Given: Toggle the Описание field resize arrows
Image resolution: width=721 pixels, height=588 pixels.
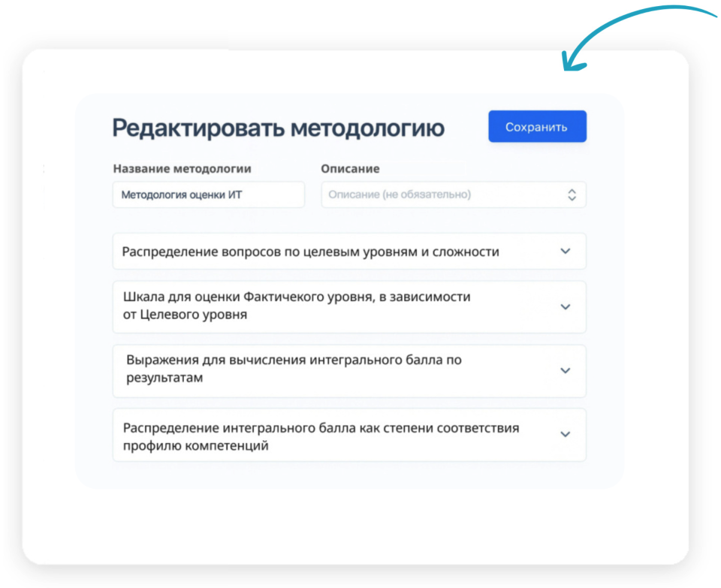Looking at the screenshot, I should click(572, 194).
